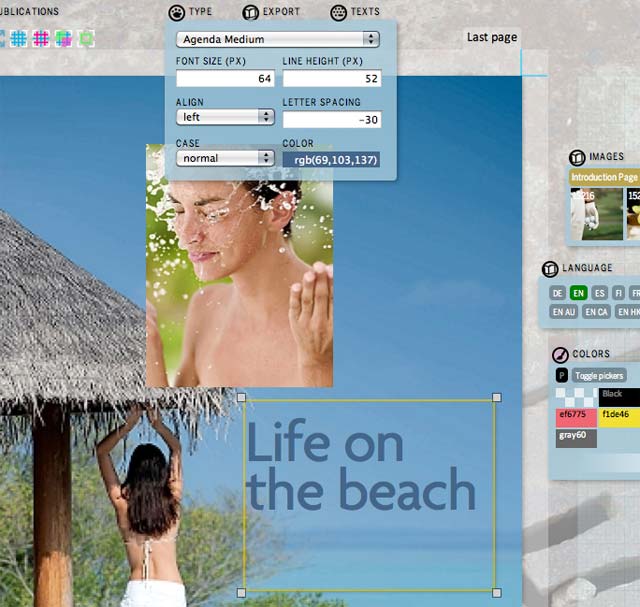Switch language to EN HK

tap(627, 312)
